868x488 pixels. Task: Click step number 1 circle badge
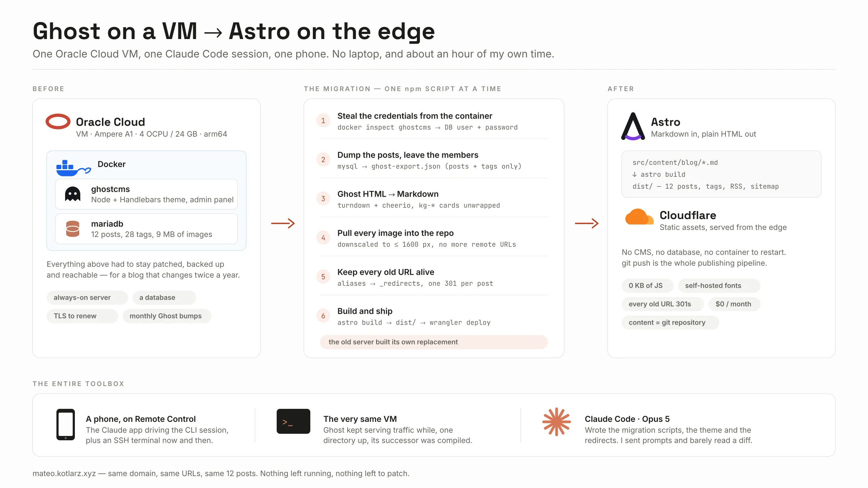[x=323, y=121]
